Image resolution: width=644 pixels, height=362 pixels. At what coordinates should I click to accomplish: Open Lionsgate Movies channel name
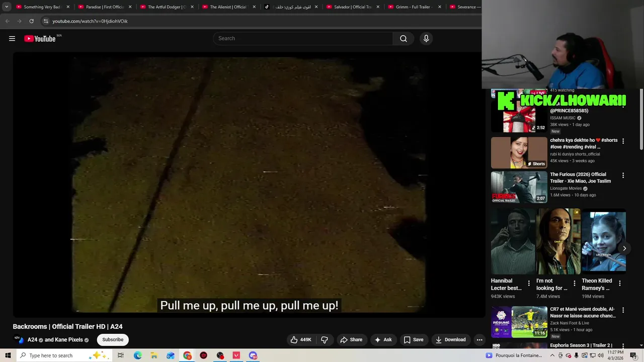coord(566,189)
